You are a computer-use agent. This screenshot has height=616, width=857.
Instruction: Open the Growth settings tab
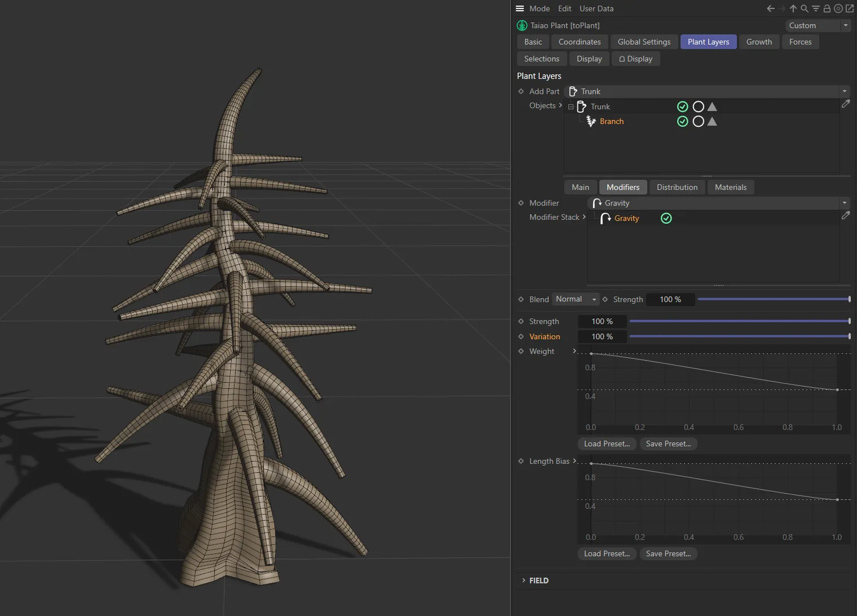[x=759, y=42]
